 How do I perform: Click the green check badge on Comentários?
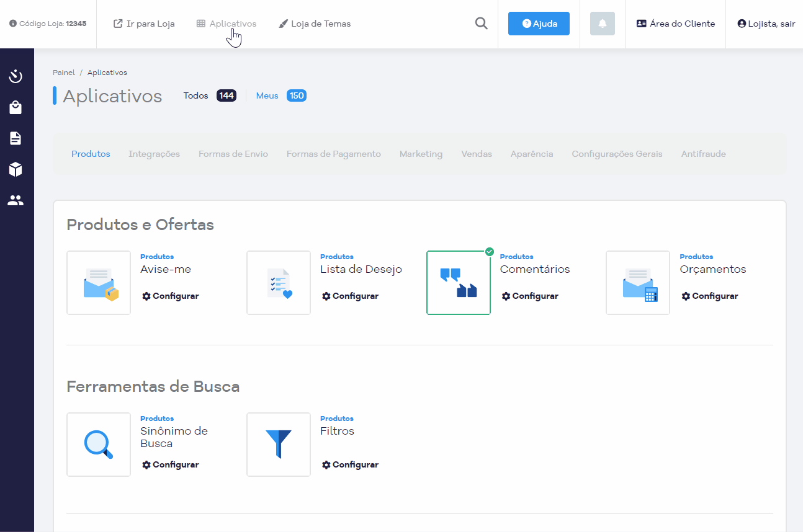[x=490, y=251]
